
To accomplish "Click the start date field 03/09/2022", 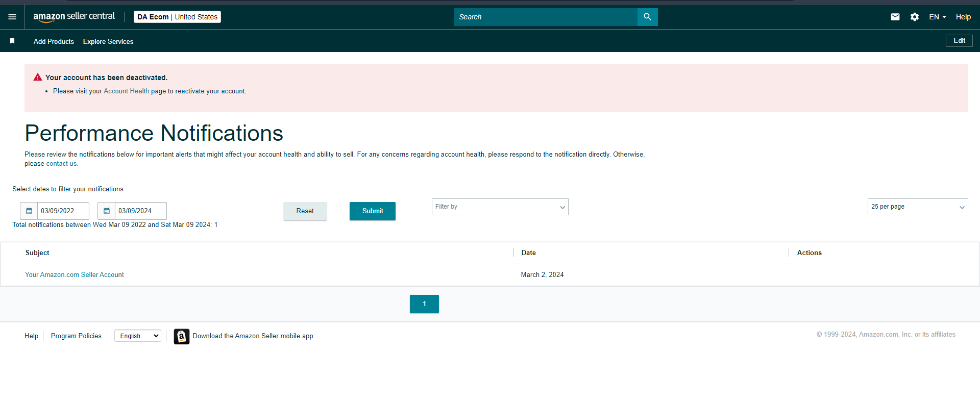I will click(63, 211).
